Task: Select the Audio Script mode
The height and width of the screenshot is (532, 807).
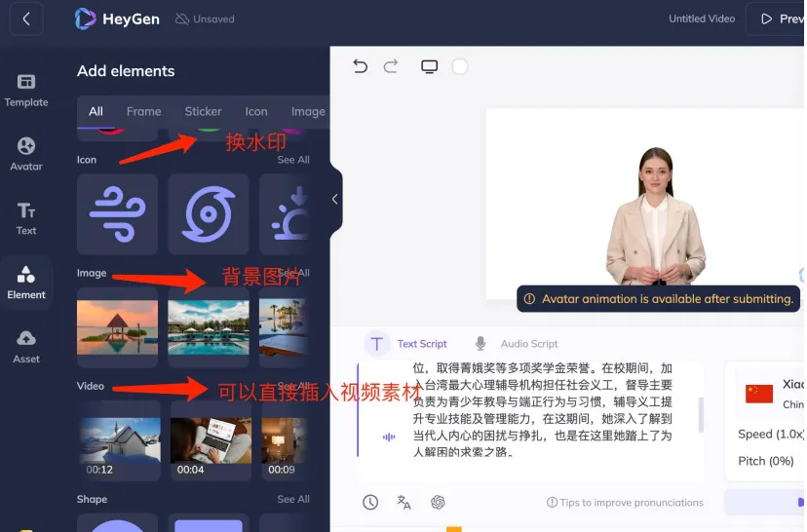Action: click(x=529, y=344)
